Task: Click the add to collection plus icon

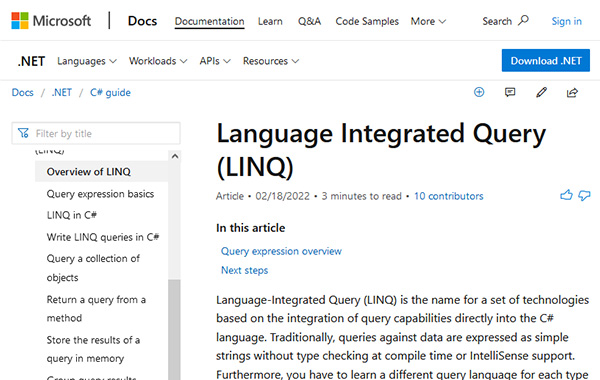Action: 479,92
